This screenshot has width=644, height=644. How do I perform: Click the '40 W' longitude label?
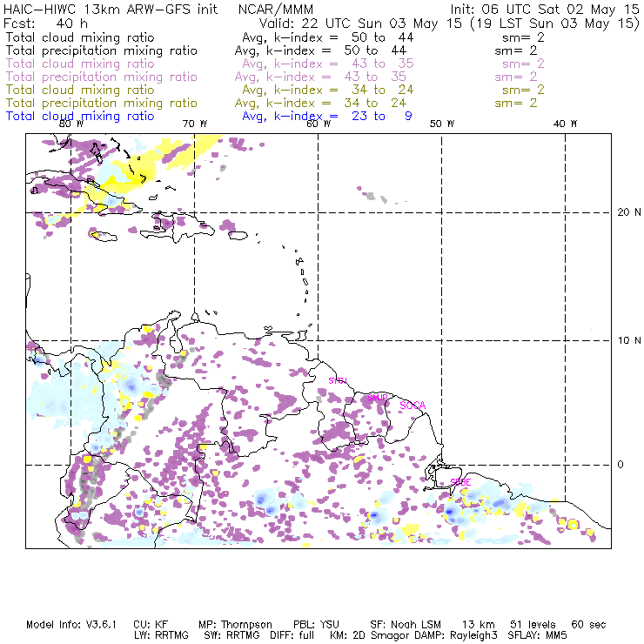(565, 124)
